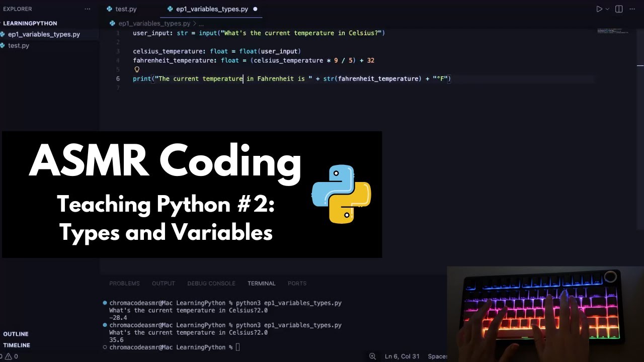Open the PROBLEMS panel tab
644x362 pixels.
pyautogui.click(x=124, y=284)
